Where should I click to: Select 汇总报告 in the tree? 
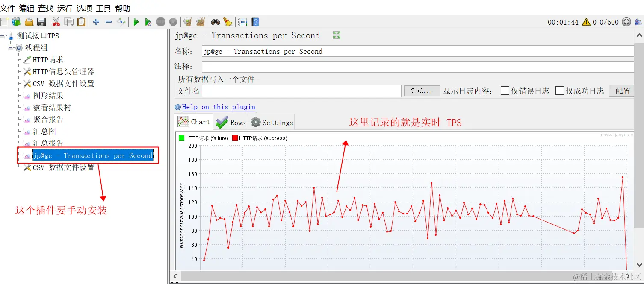pyautogui.click(x=48, y=143)
